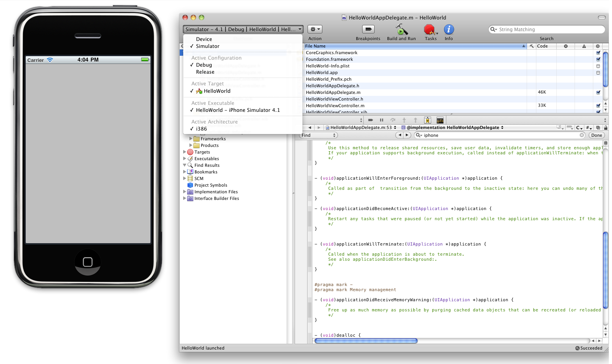Image resolution: width=612 pixels, height=364 pixels.
Task: Open the Action gear menu
Action: tap(315, 29)
